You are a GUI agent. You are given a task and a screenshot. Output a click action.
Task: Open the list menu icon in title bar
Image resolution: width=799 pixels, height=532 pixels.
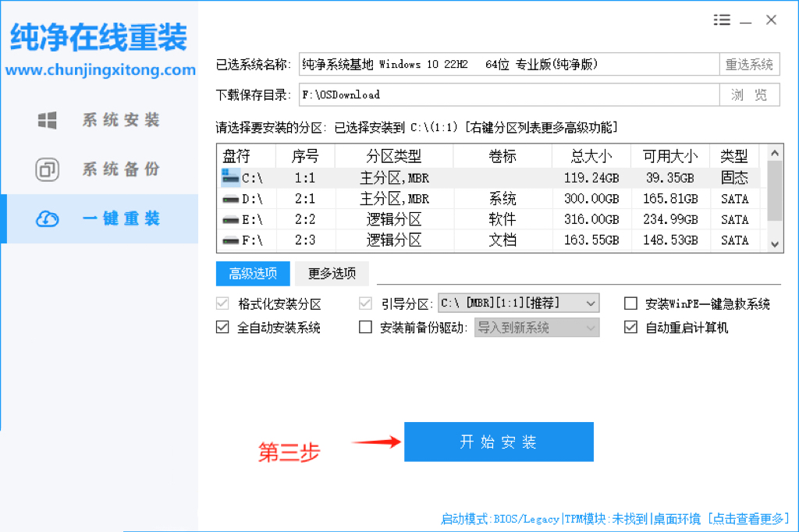click(722, 20)
